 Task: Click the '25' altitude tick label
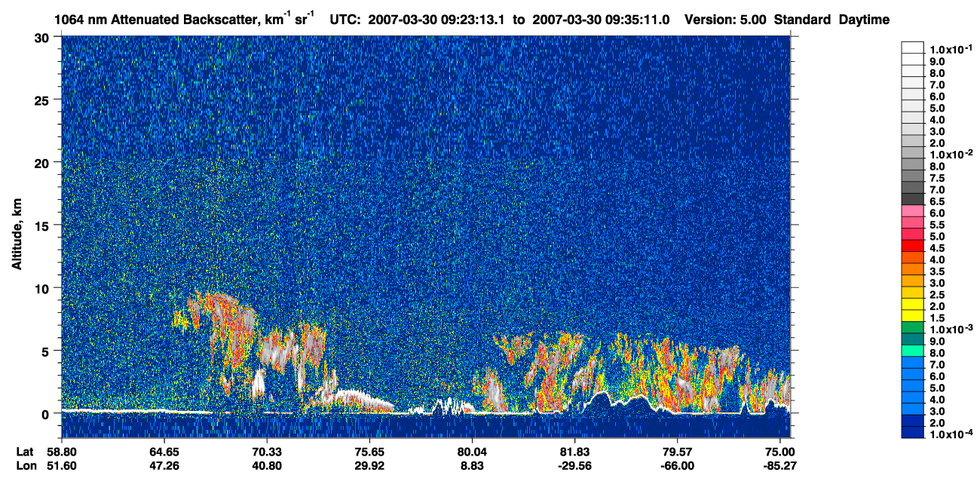44,100
